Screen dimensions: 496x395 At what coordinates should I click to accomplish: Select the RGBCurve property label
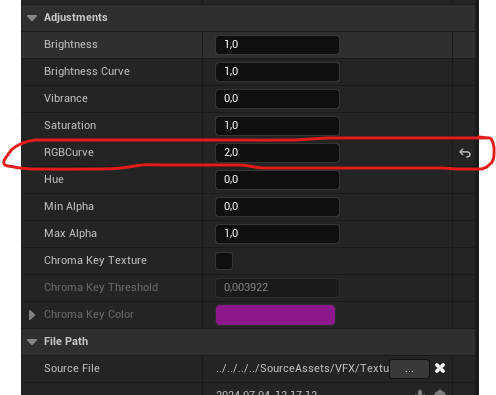[69, 152]
